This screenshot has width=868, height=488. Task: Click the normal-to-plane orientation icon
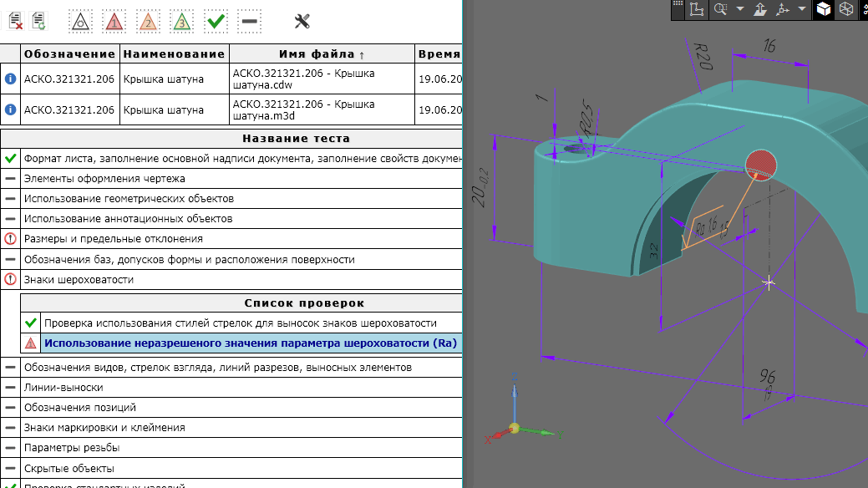(x=761, y=9)
